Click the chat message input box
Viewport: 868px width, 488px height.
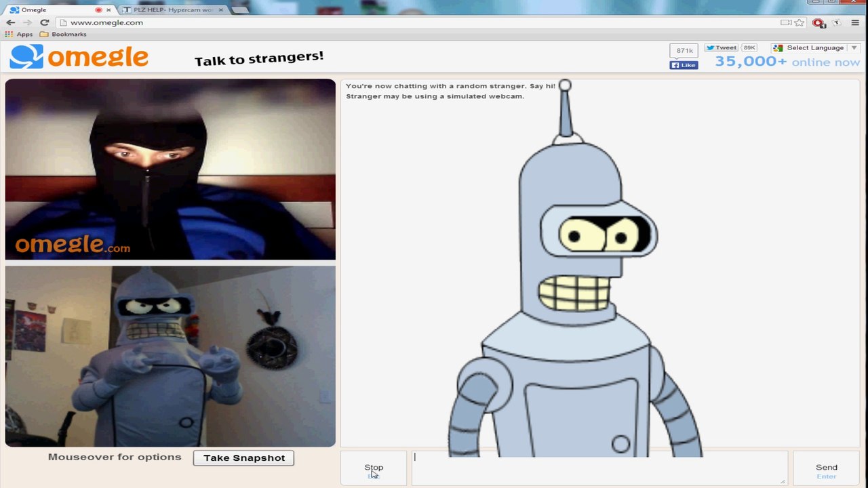click(599, 468)
